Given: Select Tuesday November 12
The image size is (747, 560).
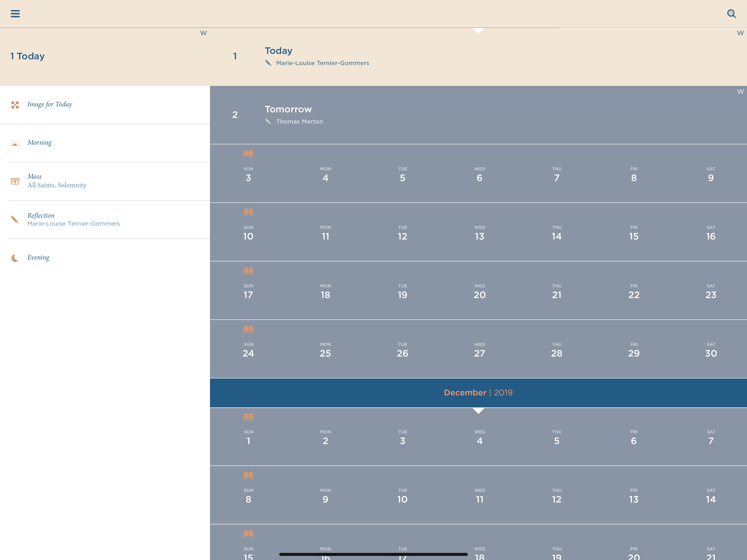Looking at the screenshot, I should [x=402, y=233].
